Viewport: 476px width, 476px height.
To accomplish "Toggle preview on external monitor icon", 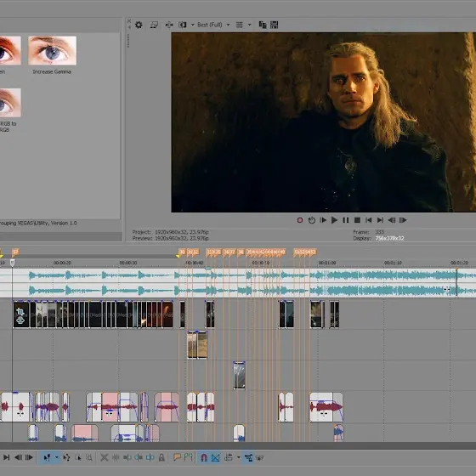I will tap(154, 25).
